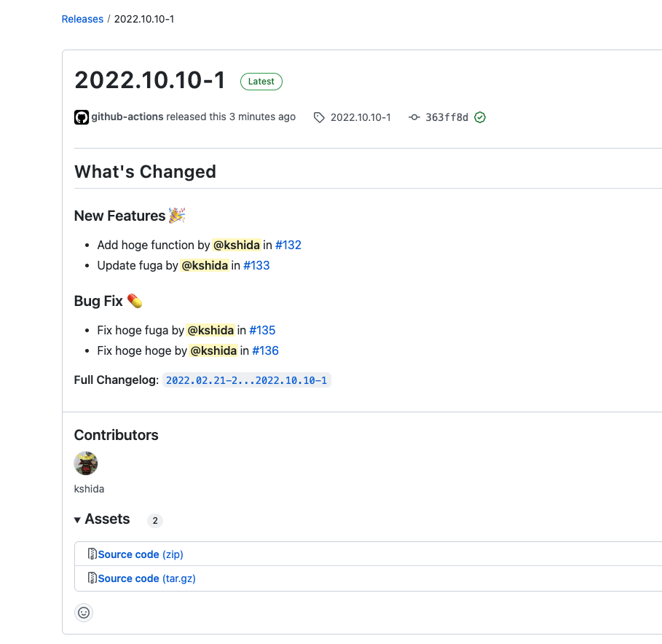
Task: Click the tar.gz file icon for Source code
Action: point(92,578)
